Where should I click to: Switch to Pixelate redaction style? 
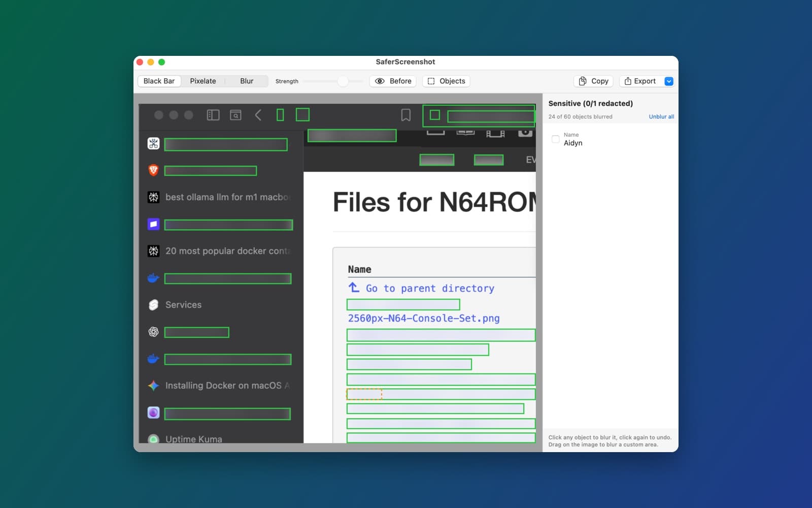[203, 81]
